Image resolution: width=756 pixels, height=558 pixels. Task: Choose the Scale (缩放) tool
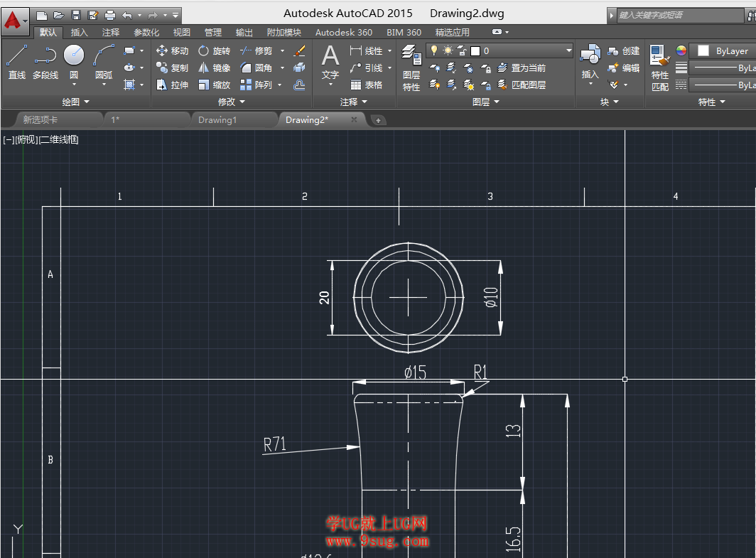[x=214, y=85]
